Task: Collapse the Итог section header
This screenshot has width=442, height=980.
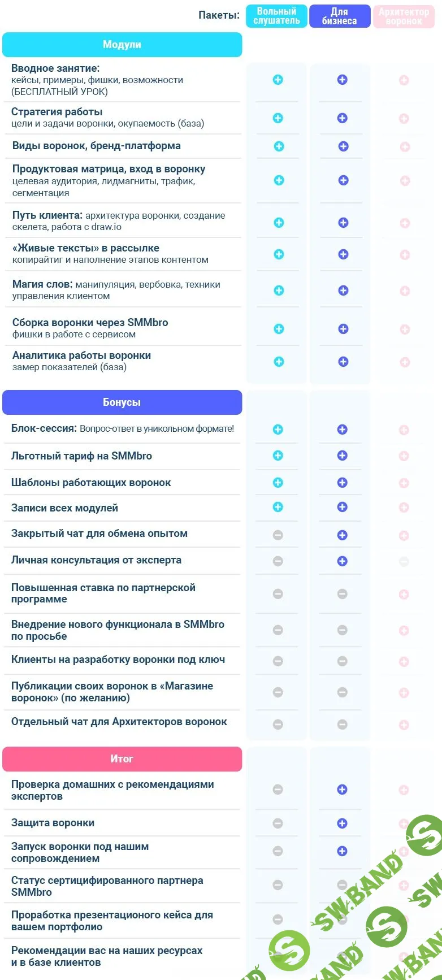Action: pos(122,759)
